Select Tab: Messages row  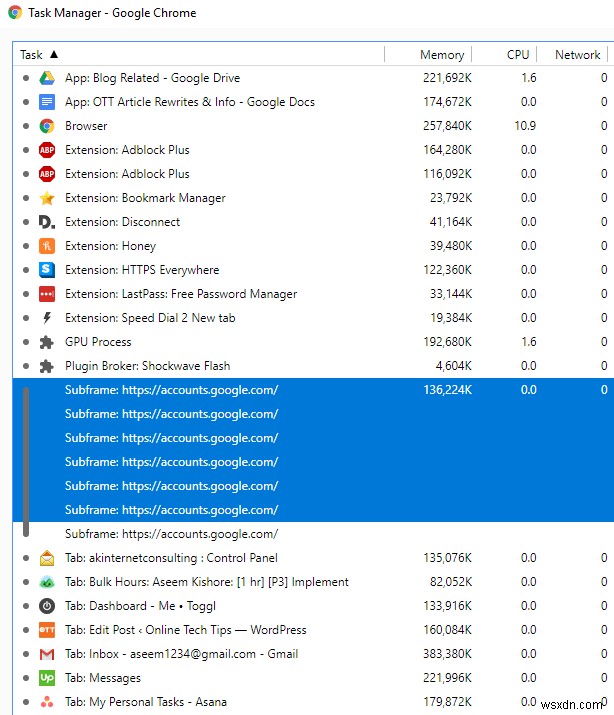click(x=313, y=678)
